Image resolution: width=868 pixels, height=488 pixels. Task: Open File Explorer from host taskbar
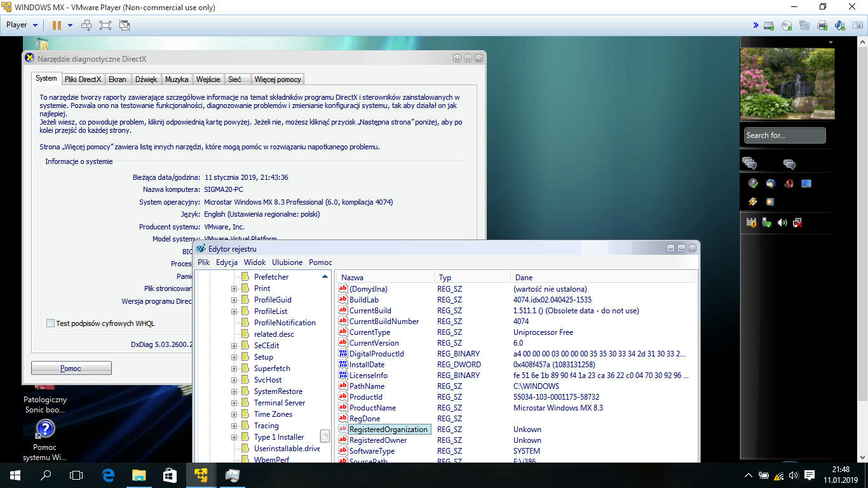pos(139,475)
